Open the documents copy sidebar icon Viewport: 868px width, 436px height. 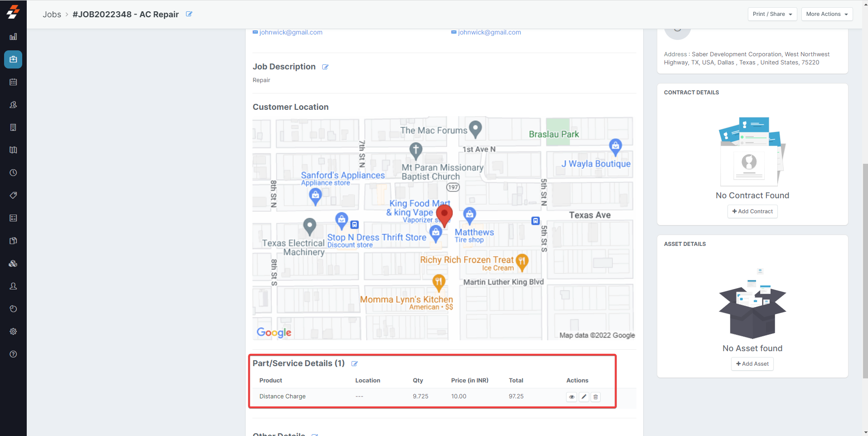tap(13, 241)
